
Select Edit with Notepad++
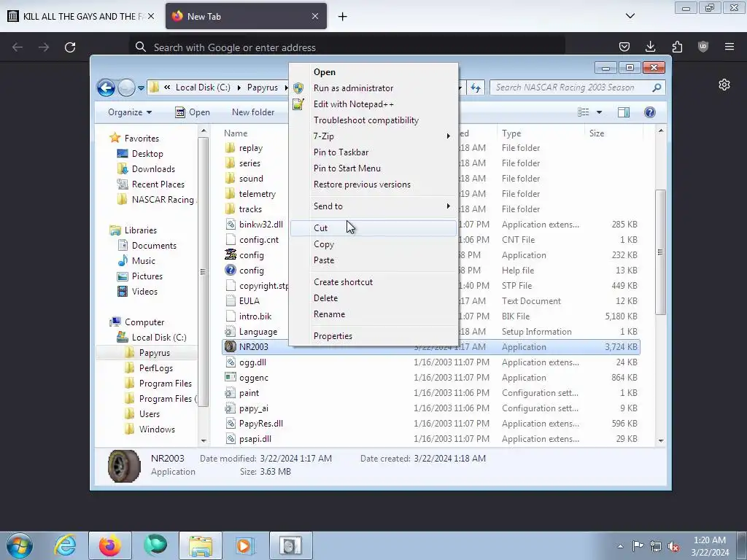[354, 104]
